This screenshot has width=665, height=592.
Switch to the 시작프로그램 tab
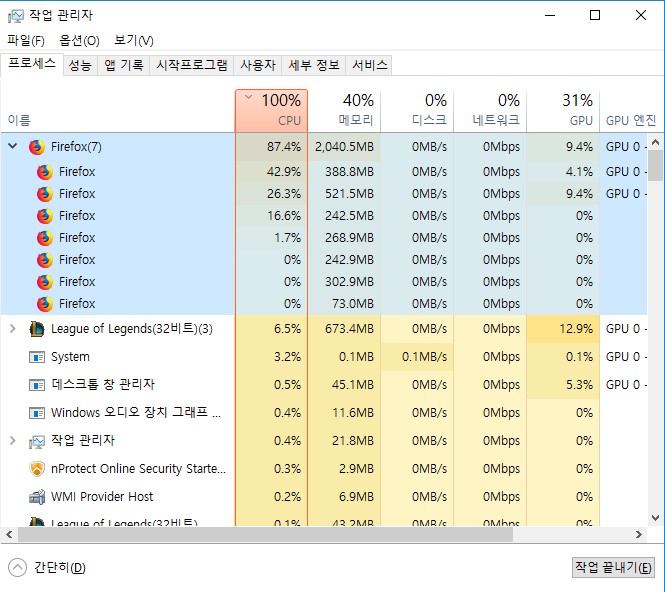point(191,65)
